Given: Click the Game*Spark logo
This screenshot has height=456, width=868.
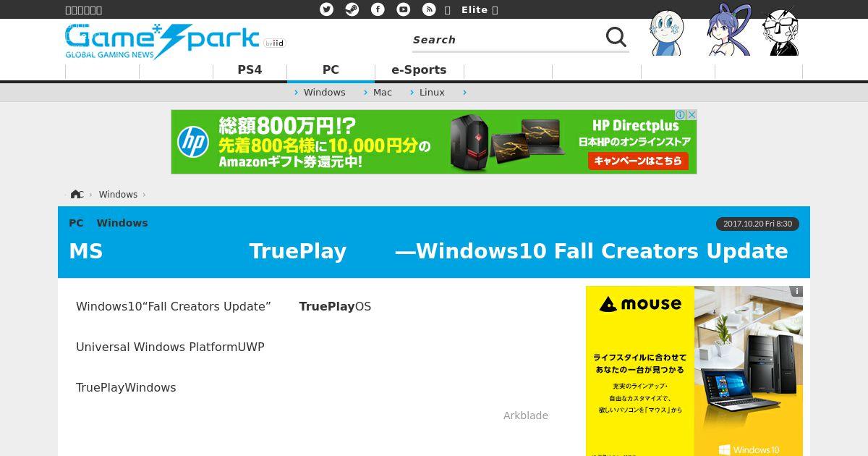Looking at the screenshot, I should tap(162, 41).
